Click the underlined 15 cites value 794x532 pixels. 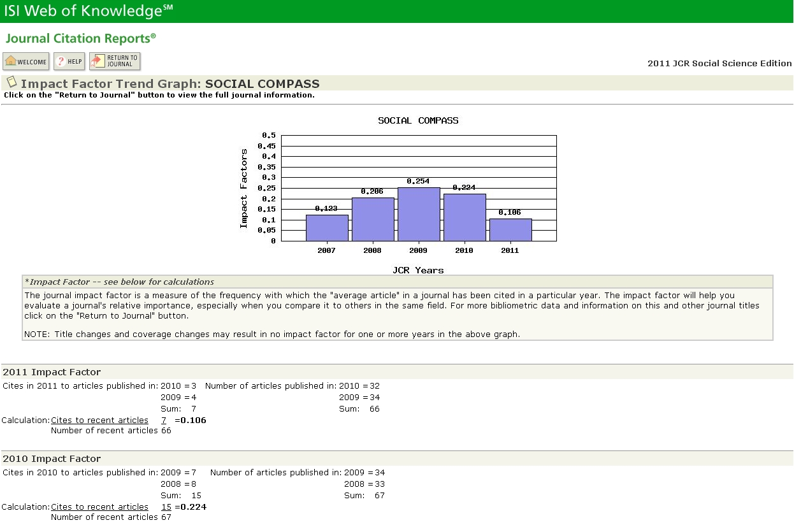coord(166,507)
